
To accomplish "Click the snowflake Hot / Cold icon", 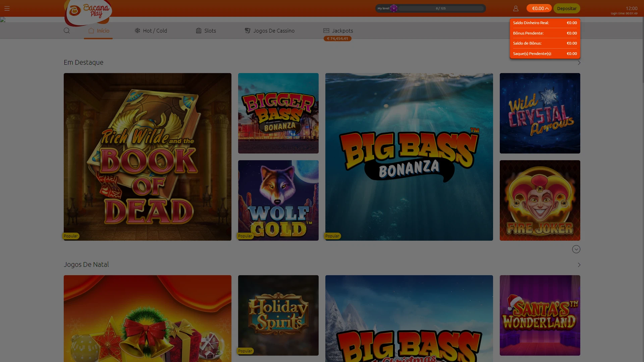I will click(138, 31).
